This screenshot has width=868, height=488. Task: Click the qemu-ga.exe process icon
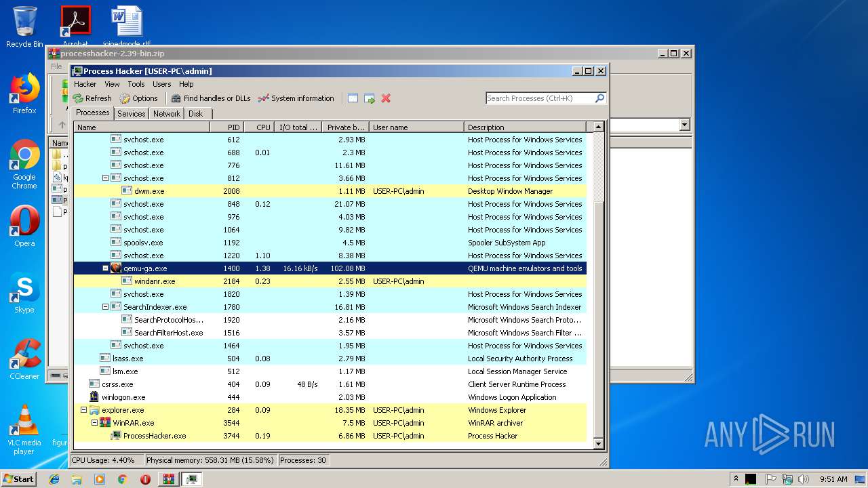coord(116,268)
